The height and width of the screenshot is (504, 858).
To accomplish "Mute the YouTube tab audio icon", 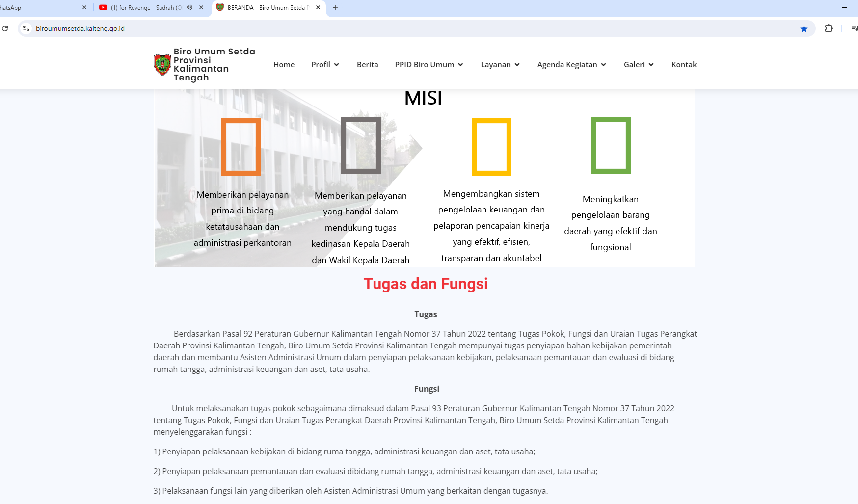I will (189, 7).
